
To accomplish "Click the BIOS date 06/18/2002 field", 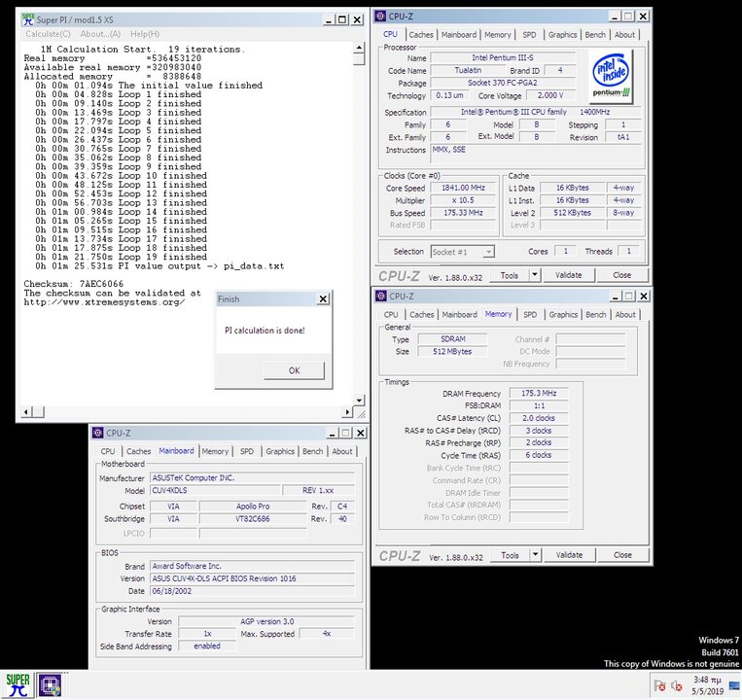I will pyautogui.click(x=252, y=591).
